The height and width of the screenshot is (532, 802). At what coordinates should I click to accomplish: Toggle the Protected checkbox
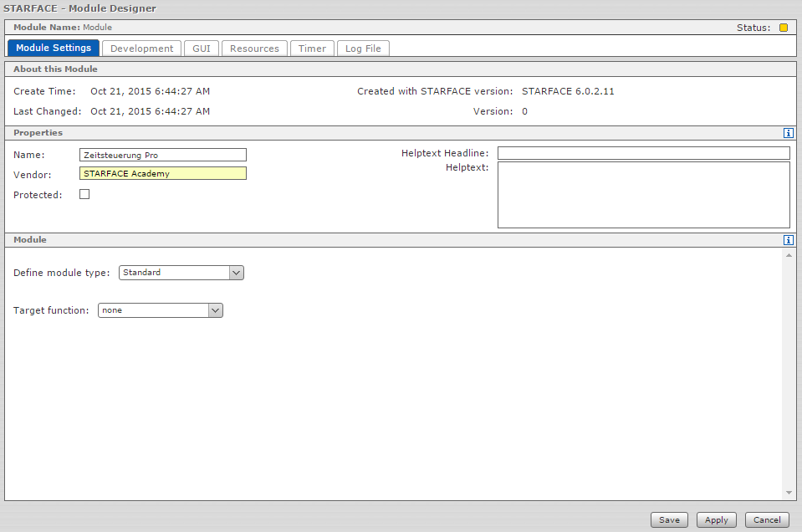(84, 195)
